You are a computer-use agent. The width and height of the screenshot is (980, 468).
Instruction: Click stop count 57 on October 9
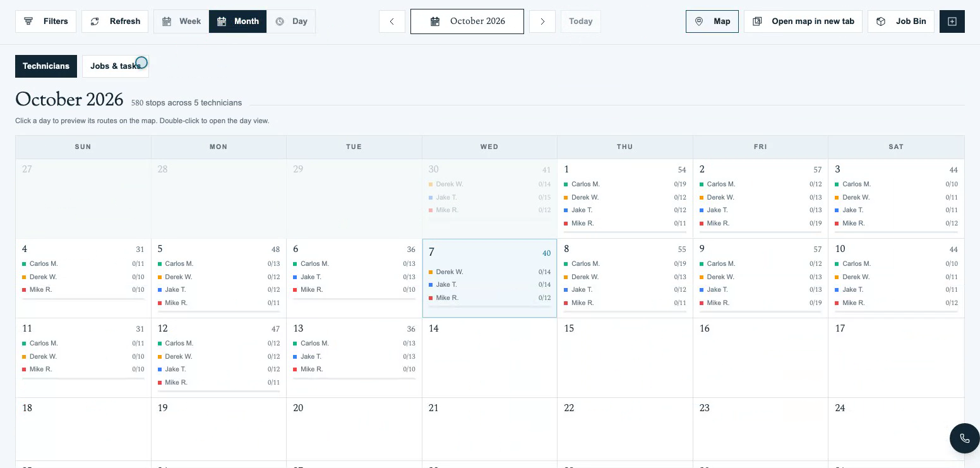point(818,249)
